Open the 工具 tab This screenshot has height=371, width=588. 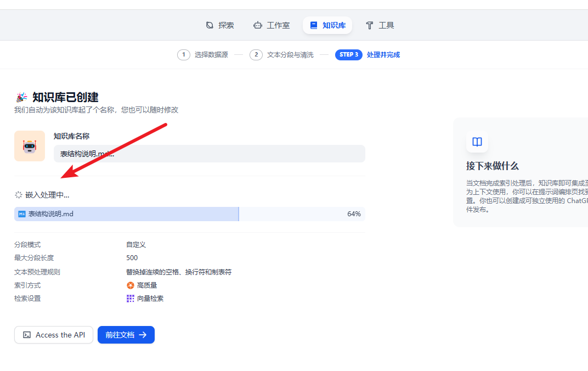(380, 25)
